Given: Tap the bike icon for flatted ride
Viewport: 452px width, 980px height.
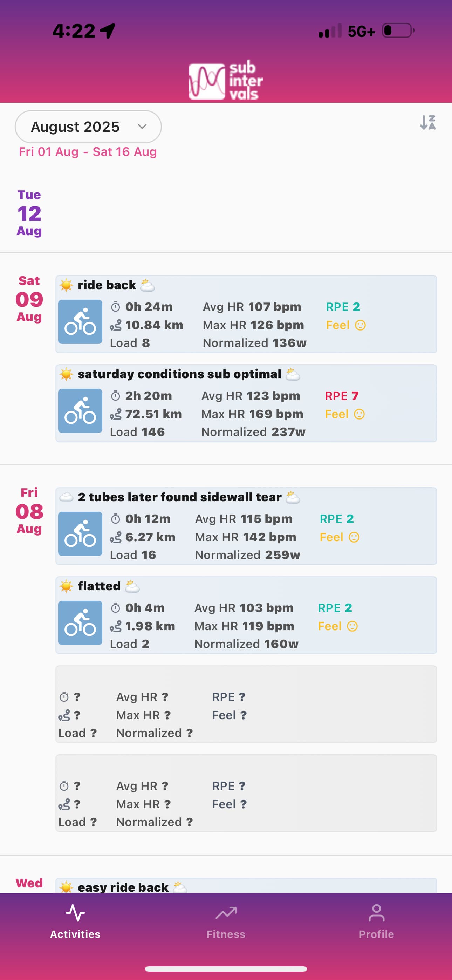Looking at the screenshot, I should click(80, 623).
